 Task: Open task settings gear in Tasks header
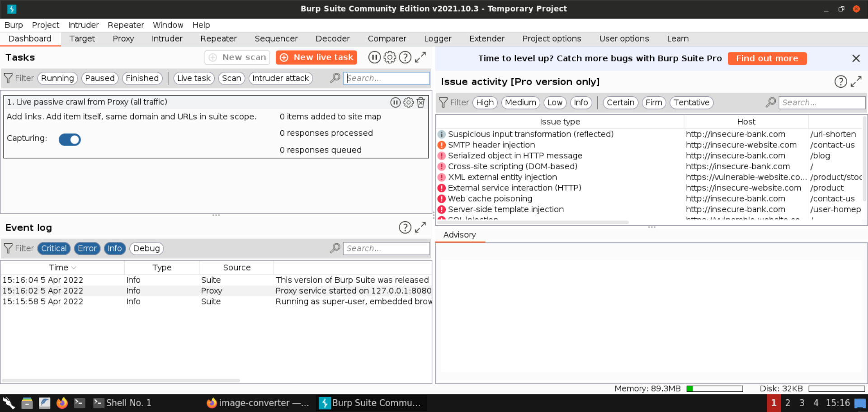click(390, 57)
